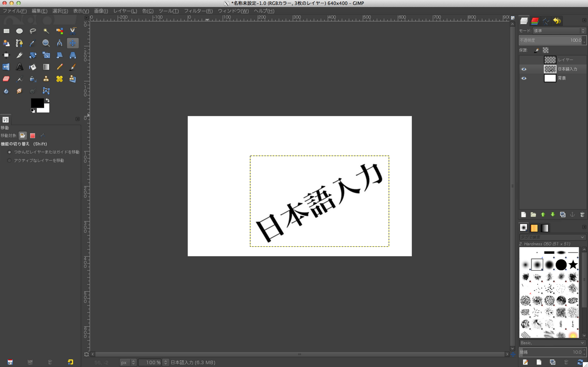Select the Crop knife tool
Viewport: 588px width, 367px height.
19,55
